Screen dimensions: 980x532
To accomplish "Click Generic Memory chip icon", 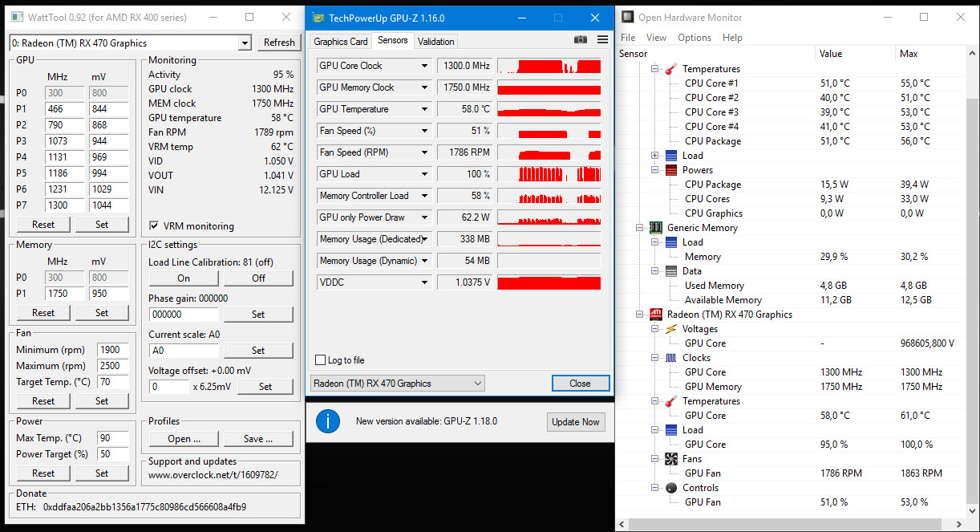I will coord(655,228).
